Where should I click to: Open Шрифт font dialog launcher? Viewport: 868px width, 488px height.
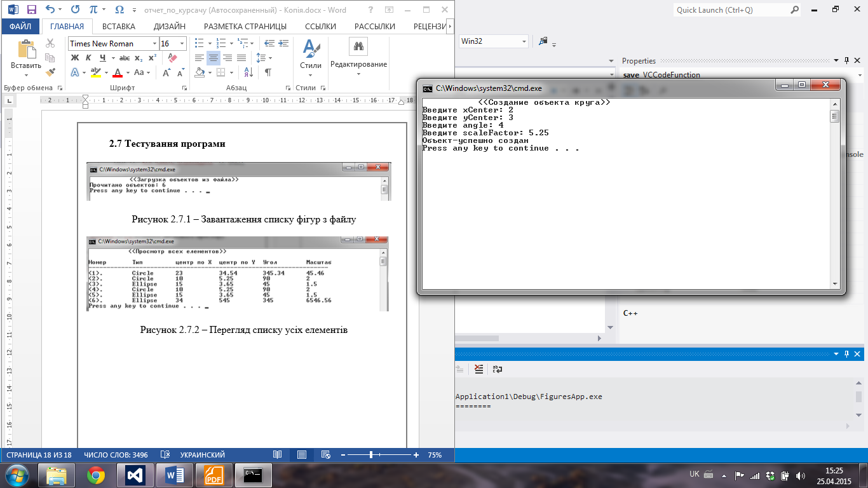pos(185,88)
